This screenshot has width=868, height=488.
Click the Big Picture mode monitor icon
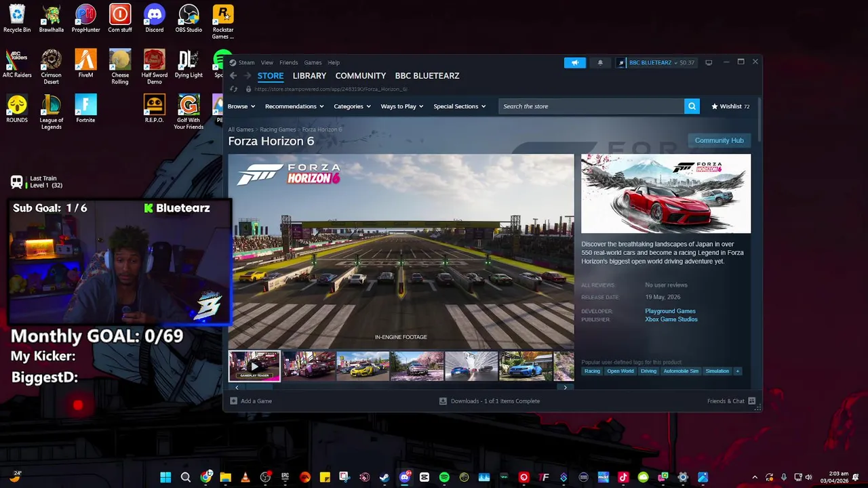click(x=709, y=62)
